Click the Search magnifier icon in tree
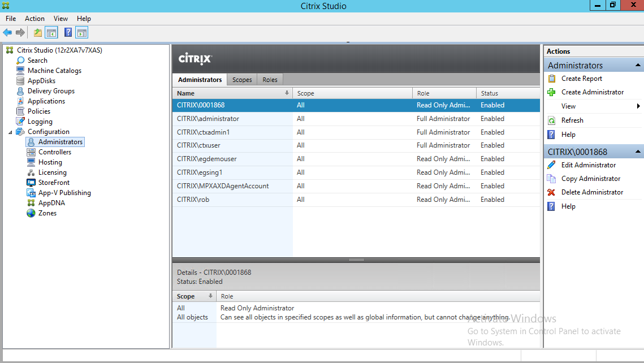 pyautogui.click(x=20, y=60)
